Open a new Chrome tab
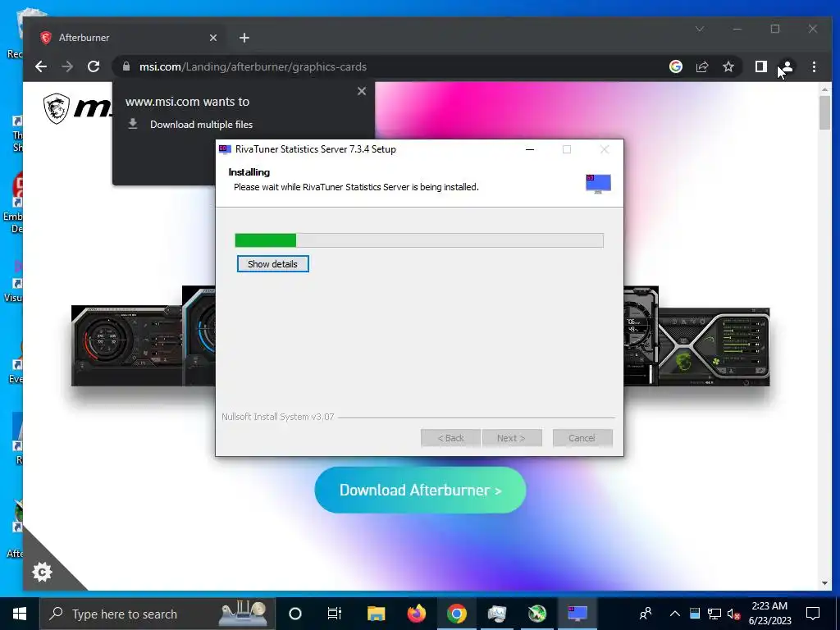 coord(244,38)
